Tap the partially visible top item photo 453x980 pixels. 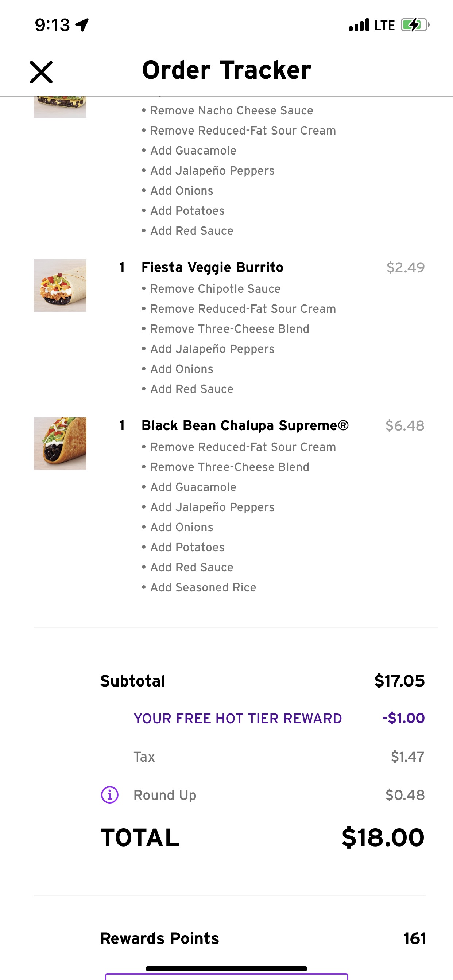pos(60,107)
